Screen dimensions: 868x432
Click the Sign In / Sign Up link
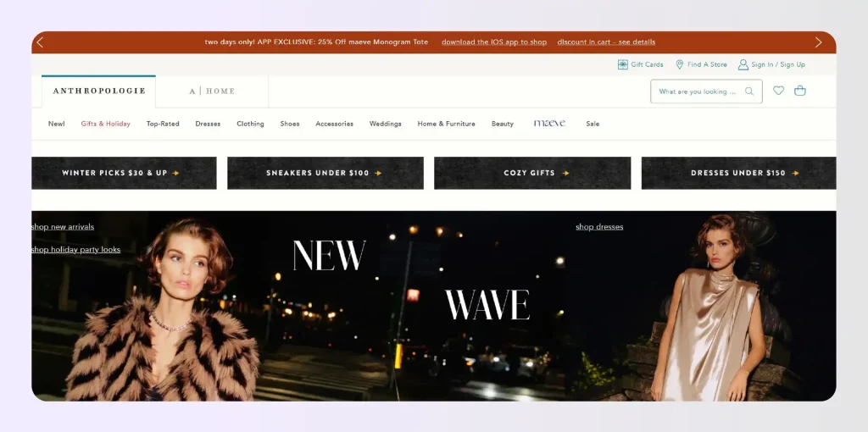[x=778, y=64]
